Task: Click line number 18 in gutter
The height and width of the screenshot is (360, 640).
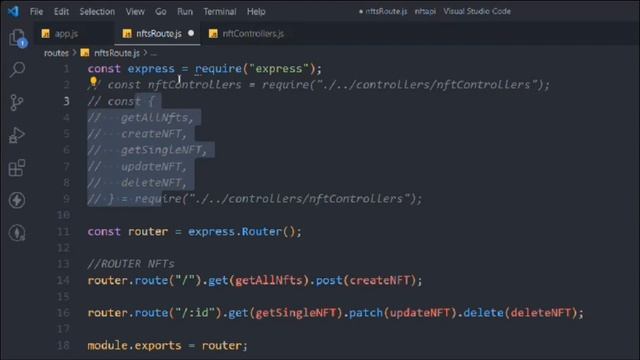Action: (x=63, y=345)
